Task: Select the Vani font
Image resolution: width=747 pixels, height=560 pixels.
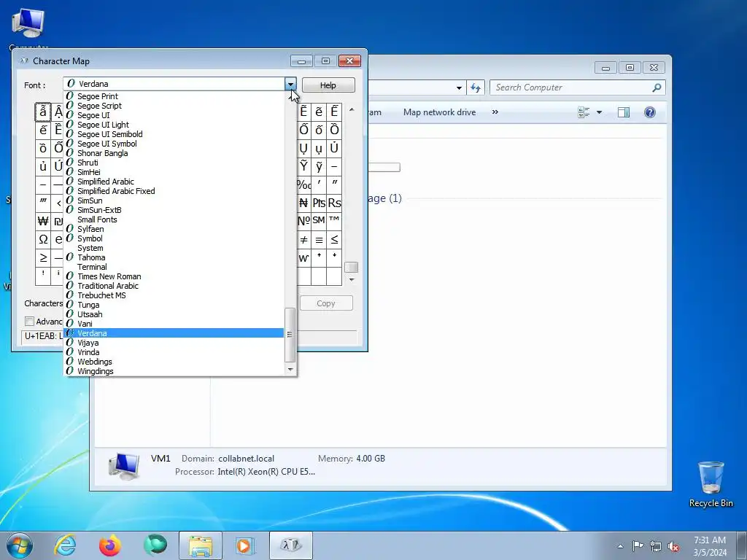Action: point(174,324)
